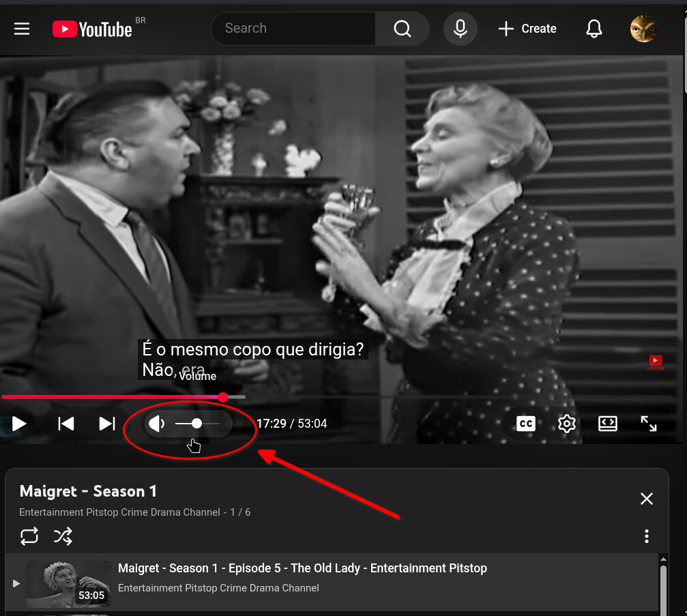Open video settings gear
The width and height of the screenshot is (687, 616).
567,424
